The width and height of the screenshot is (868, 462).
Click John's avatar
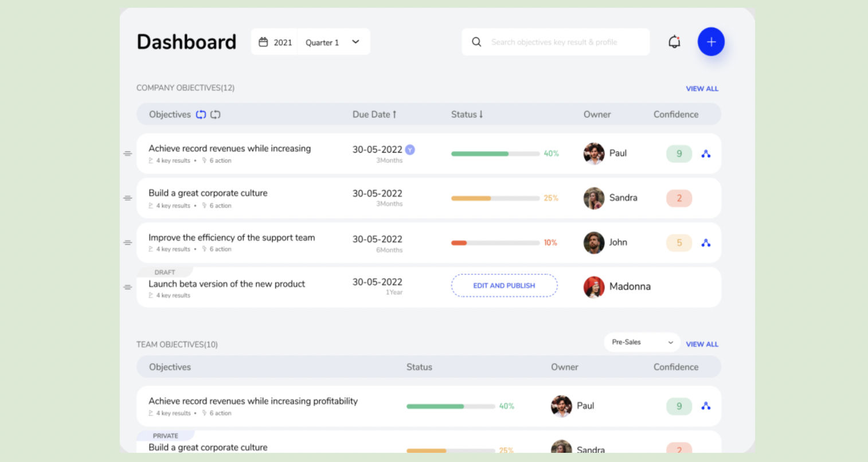tap(594, 243)
